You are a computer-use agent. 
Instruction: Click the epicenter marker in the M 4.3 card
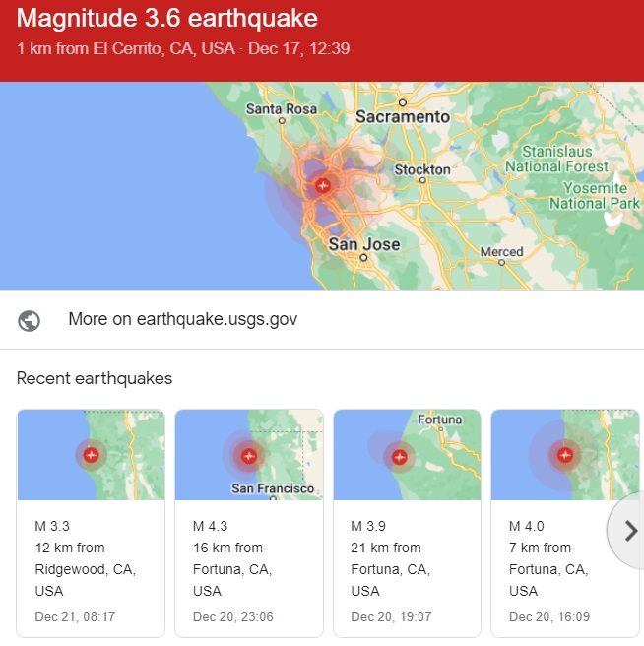pyautogui.click(x=249, y=455)
